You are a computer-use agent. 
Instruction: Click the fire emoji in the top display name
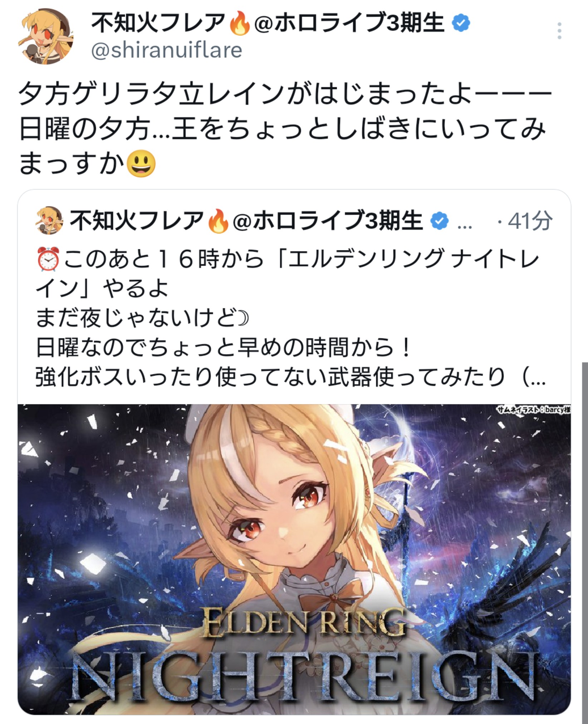[x=239, y=24]
